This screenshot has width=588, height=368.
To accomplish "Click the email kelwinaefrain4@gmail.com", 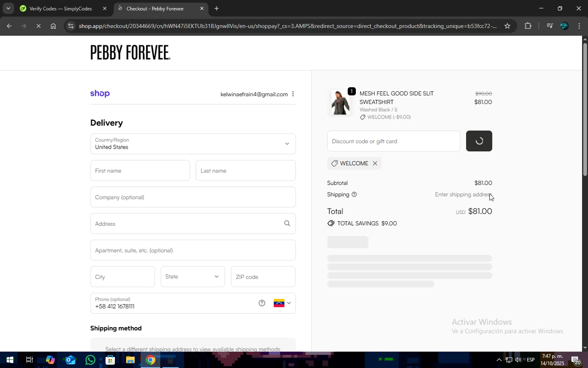I will click(x=254, y=95).
